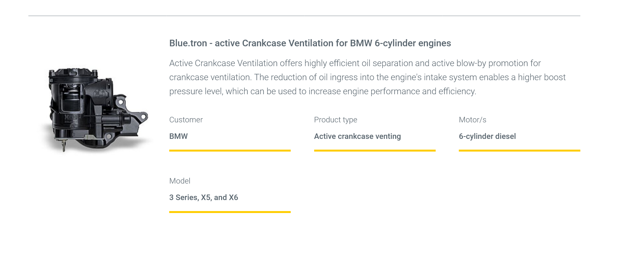644x256 pixels.
Task: Click the Product type label
Action: 335,120
